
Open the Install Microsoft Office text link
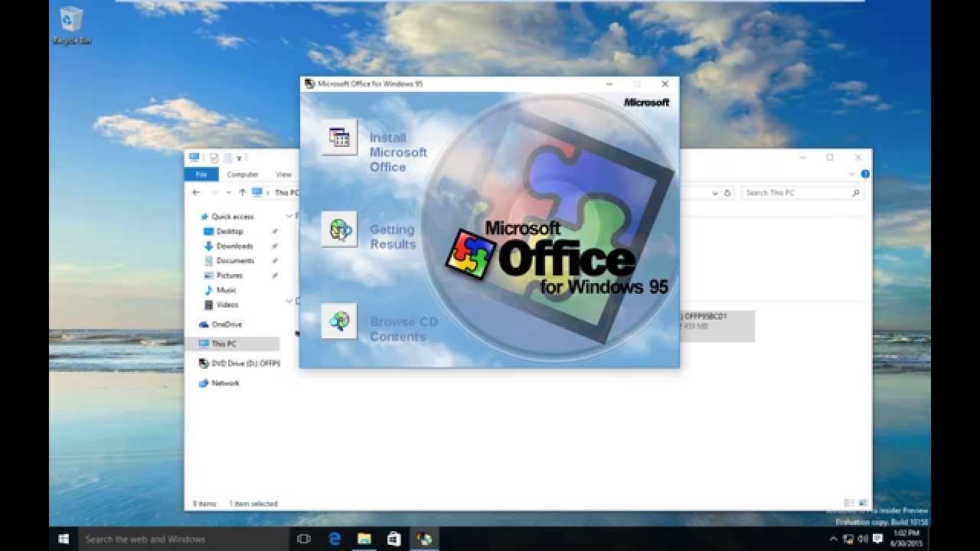[x=398, y=152]
